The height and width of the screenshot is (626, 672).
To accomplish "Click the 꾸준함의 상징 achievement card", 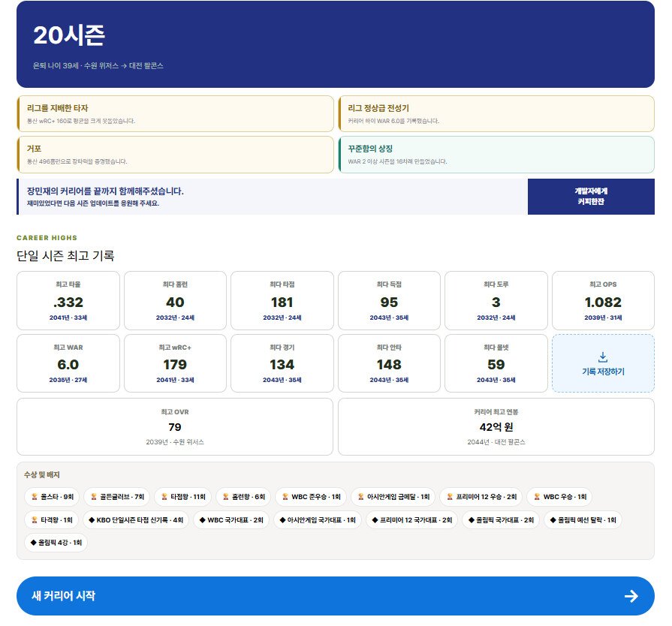I will [496, 155].
